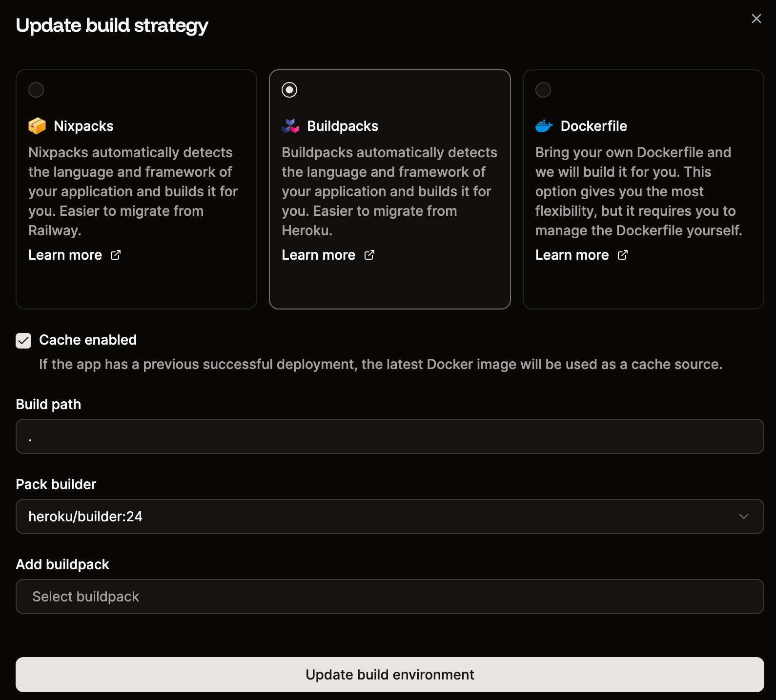
Task: Click the Nixpacks box icon
Action: 37,126
